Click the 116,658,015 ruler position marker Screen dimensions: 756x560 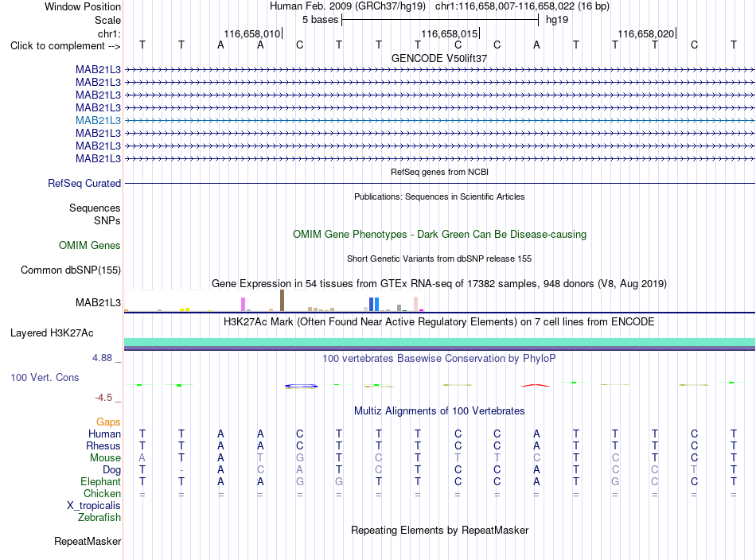pyautogui.click(x=450, y=33)
